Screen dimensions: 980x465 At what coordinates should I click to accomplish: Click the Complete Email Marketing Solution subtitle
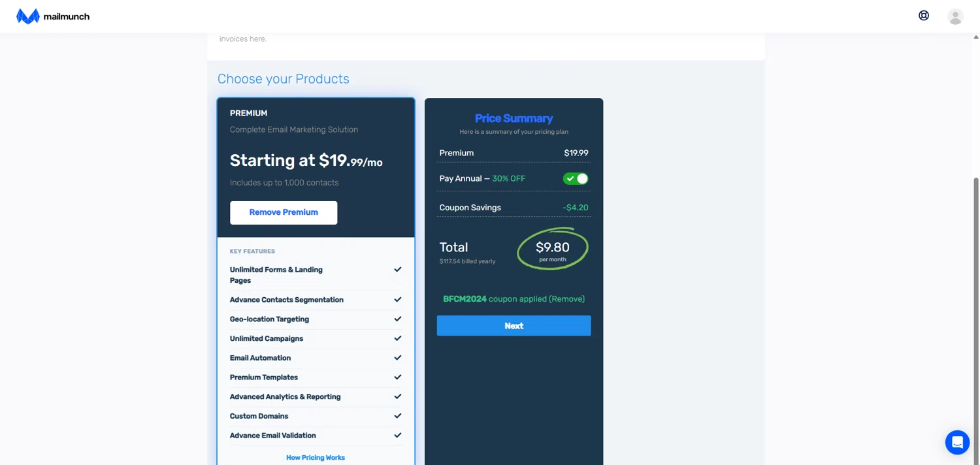click(x=294, y=129)
